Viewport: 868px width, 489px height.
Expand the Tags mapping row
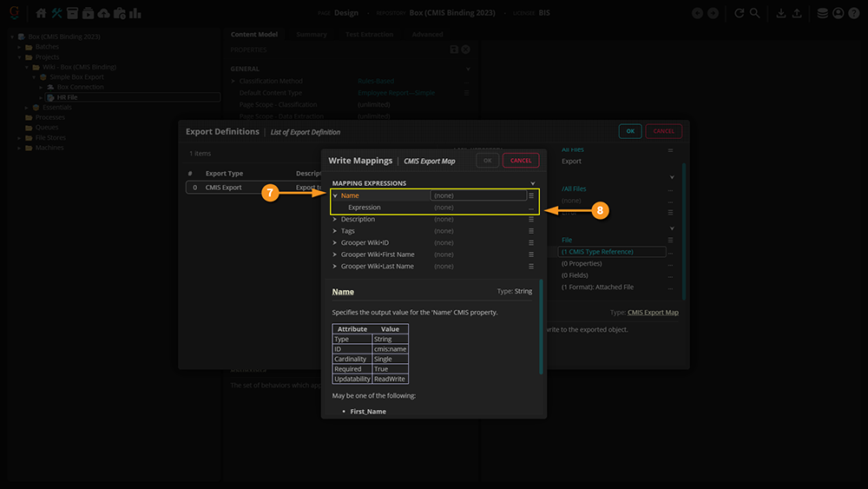335,231
